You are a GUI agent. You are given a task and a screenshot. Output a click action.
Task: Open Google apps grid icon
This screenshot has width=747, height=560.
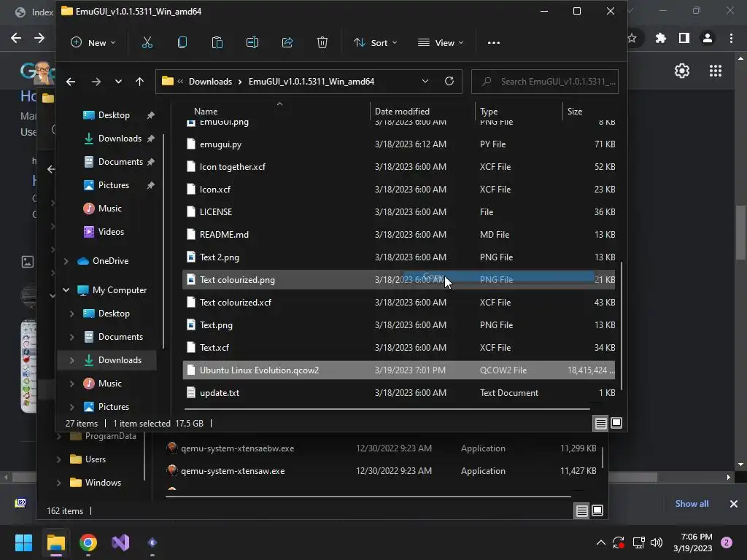point(716,71)
